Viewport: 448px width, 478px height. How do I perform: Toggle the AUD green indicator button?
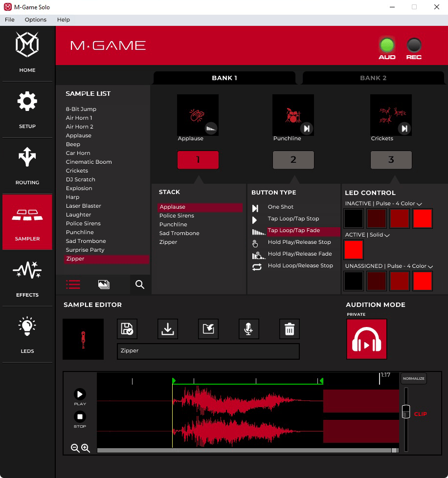[387, 48]
